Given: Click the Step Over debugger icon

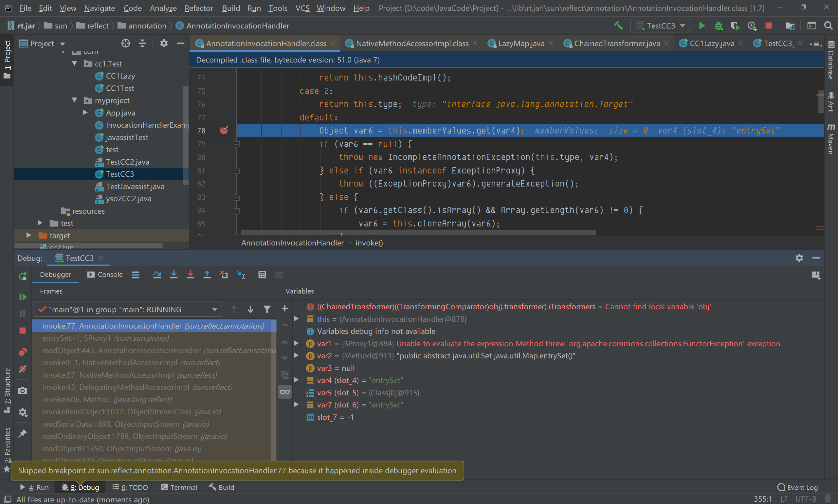Looking at the screenshot, I should (x=157, y=274).
